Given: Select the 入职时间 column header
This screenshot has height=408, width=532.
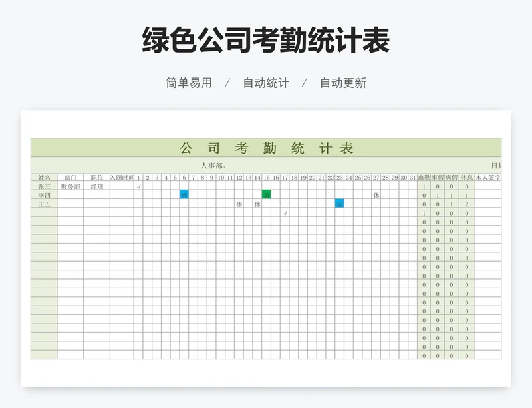Looking at the screenshot, I should pyautogui.click(x=122, y=178).
